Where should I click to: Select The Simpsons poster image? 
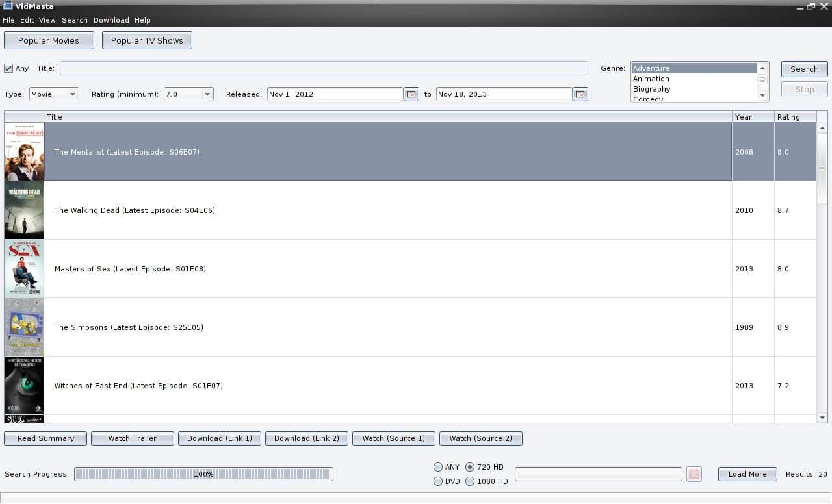pyautogui.click(x=24, y=327)
